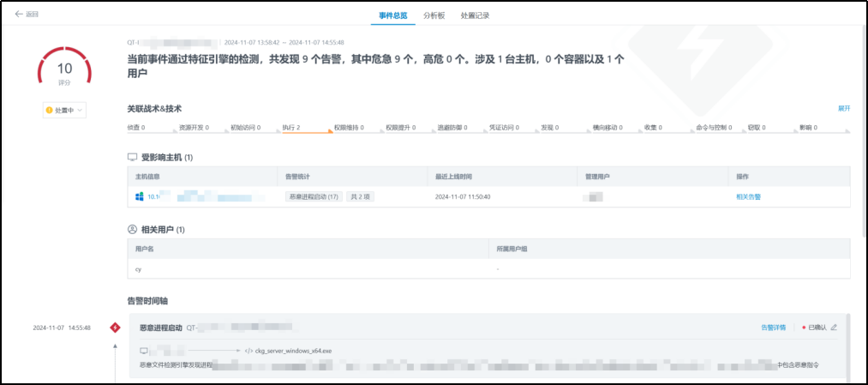Expand tactics section via 展开 link

[844, 109]
